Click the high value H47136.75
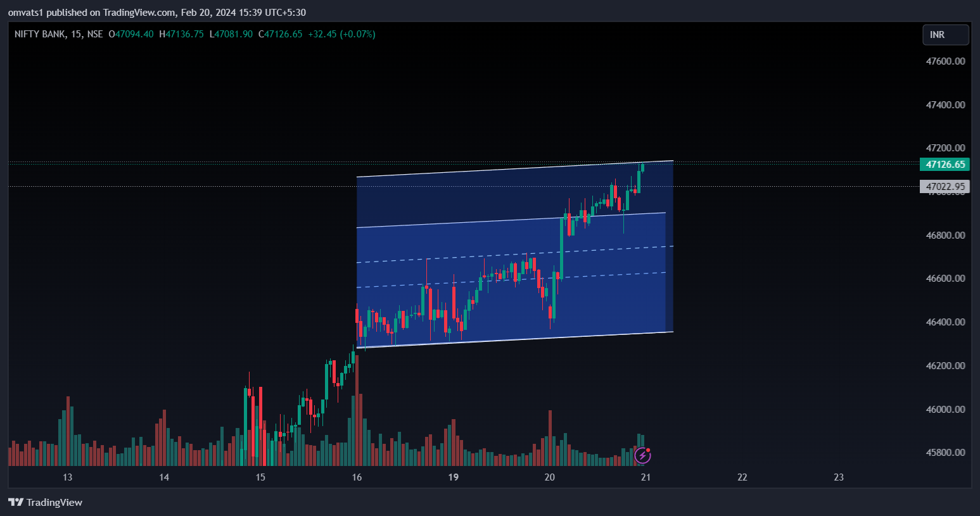Viewport: 980px width, 516px height. [x=181, y=34]
